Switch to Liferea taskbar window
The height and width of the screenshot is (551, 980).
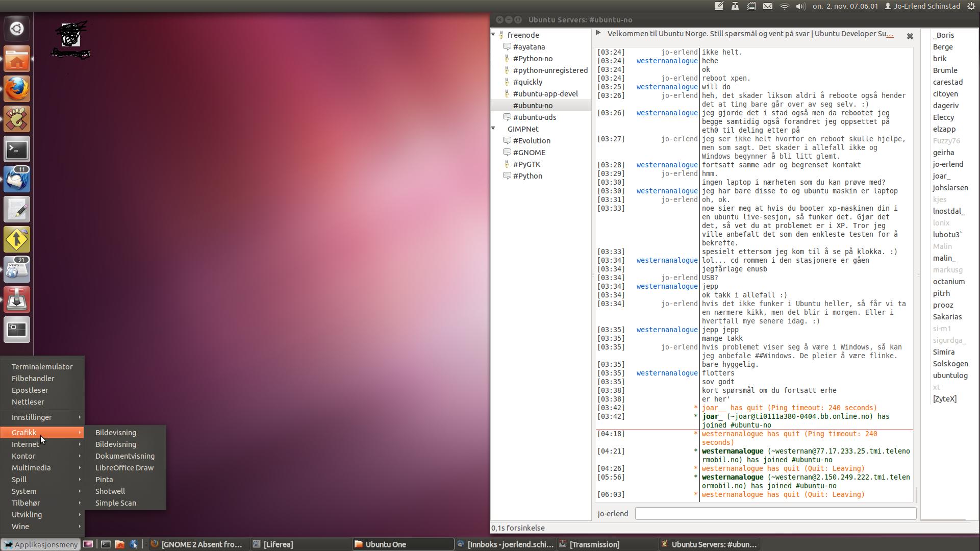click(x=300, y=544)
